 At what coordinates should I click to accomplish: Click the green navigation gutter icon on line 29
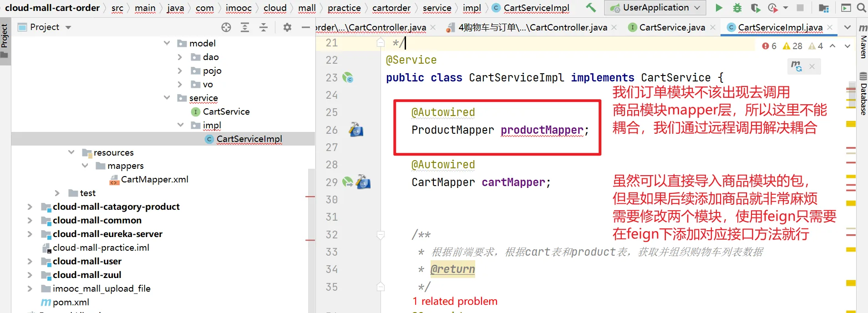pos(348,182)
